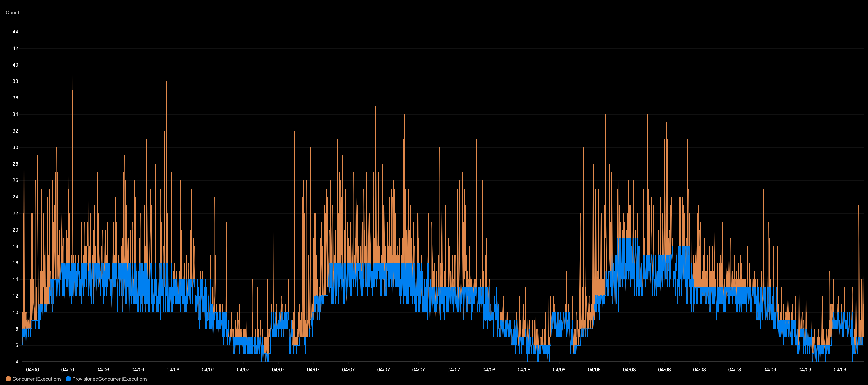Viewport: 868px width, 385px height.
Task: Select the 16 value on y-axis
Action: coord(15,263)
